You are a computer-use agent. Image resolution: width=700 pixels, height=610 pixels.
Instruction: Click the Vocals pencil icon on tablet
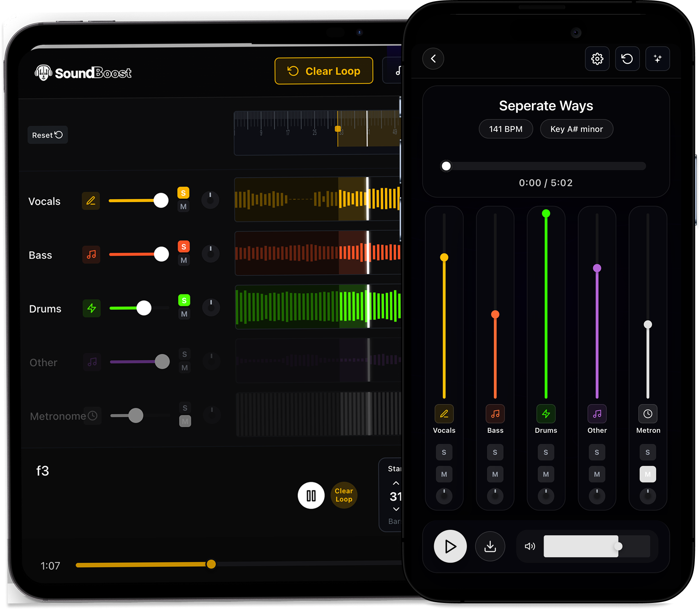(91, 201)
